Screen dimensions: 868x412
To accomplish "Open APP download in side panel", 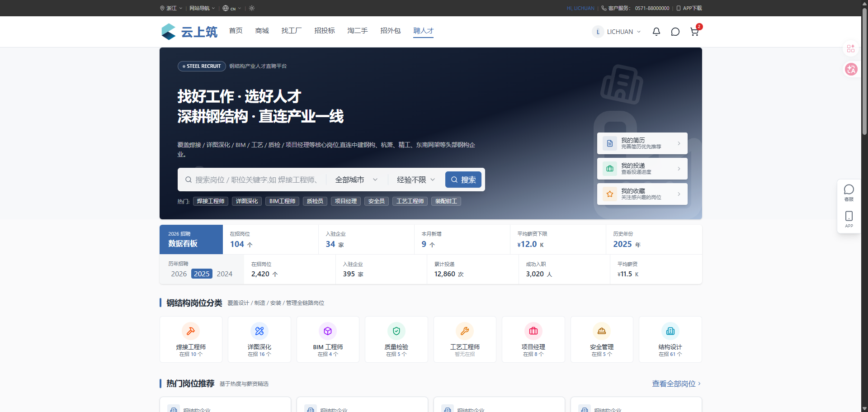I will [849, 219].
